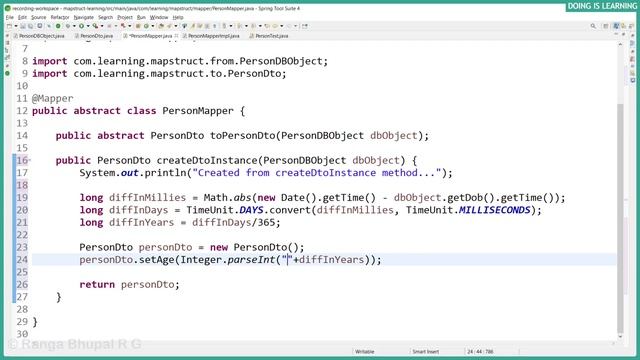This screenshot has height=360, width=640.
Task: Select the highlighted Java perspective icon
Action: 616,26
